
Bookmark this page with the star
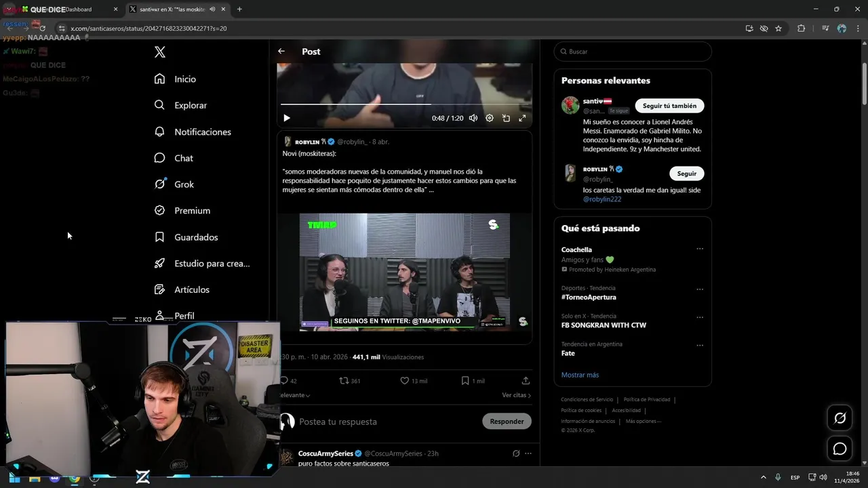(778, 28)
